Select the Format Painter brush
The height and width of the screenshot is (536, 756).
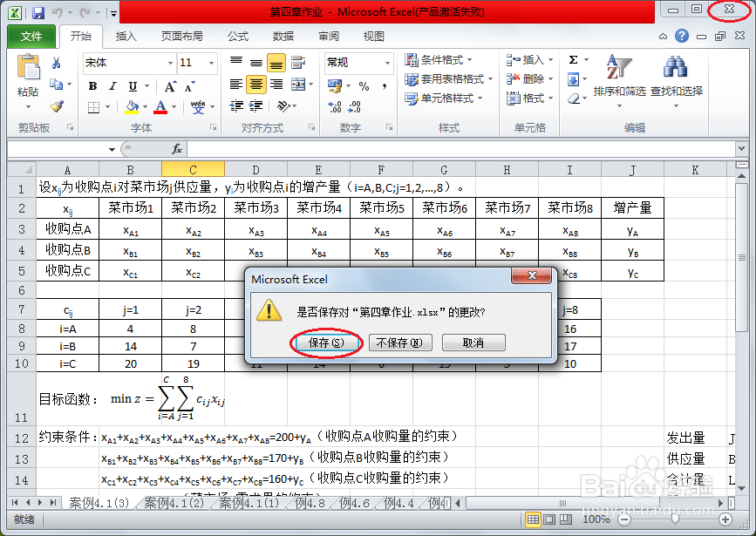(x=57, y=106)
